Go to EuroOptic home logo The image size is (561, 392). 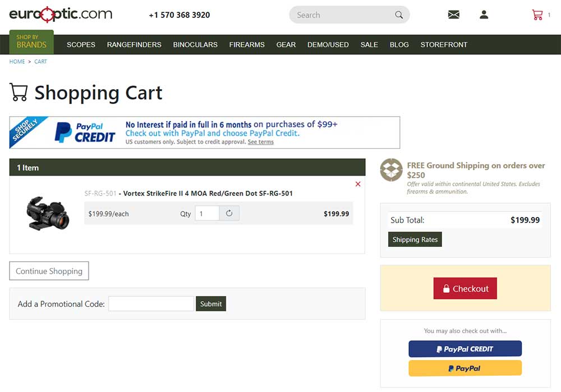tap(61, 14)
